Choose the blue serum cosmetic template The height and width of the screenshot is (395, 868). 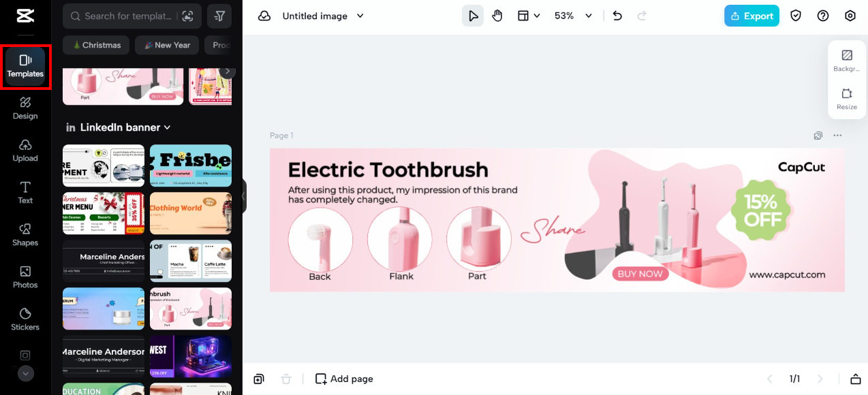104,309
